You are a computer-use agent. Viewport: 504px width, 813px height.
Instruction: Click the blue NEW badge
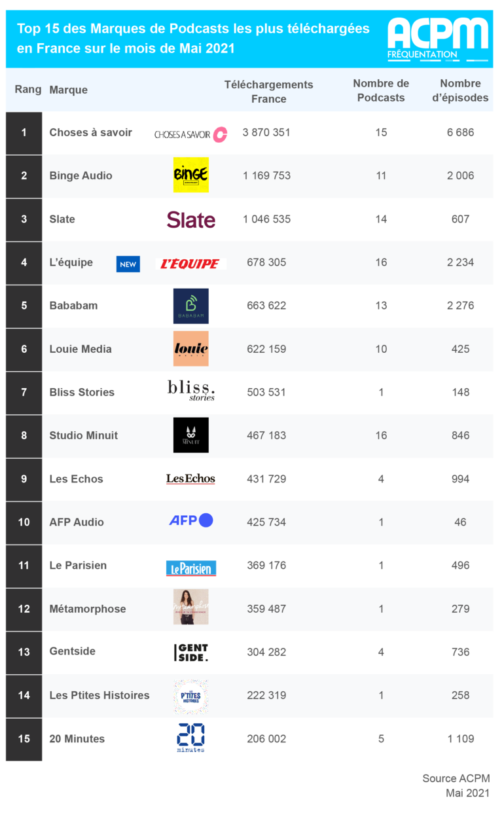coord(128,264)
